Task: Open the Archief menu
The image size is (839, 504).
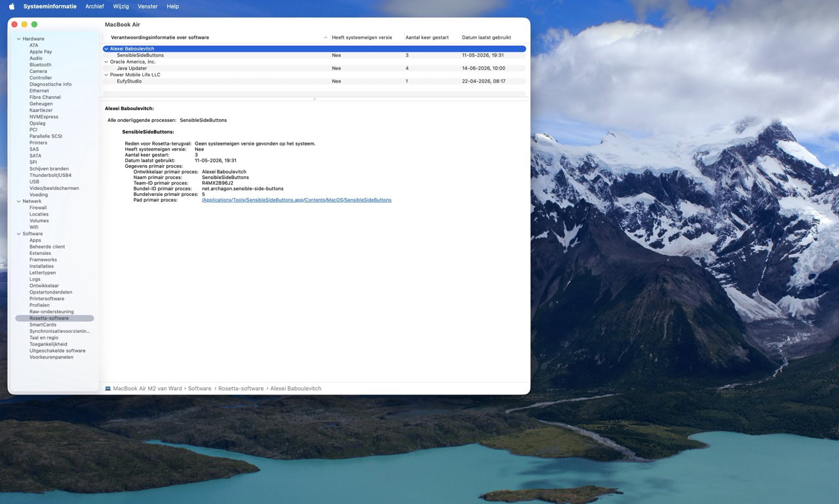Action: tap(94, 7)
